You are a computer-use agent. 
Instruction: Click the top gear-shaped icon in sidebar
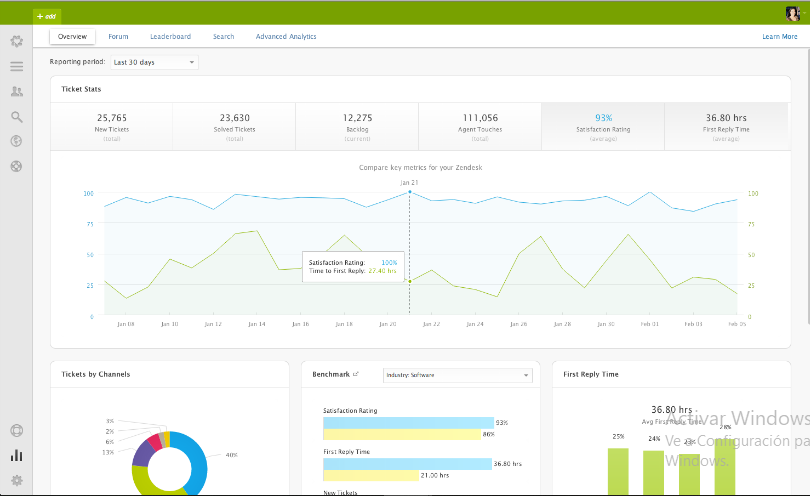(16, 42)
